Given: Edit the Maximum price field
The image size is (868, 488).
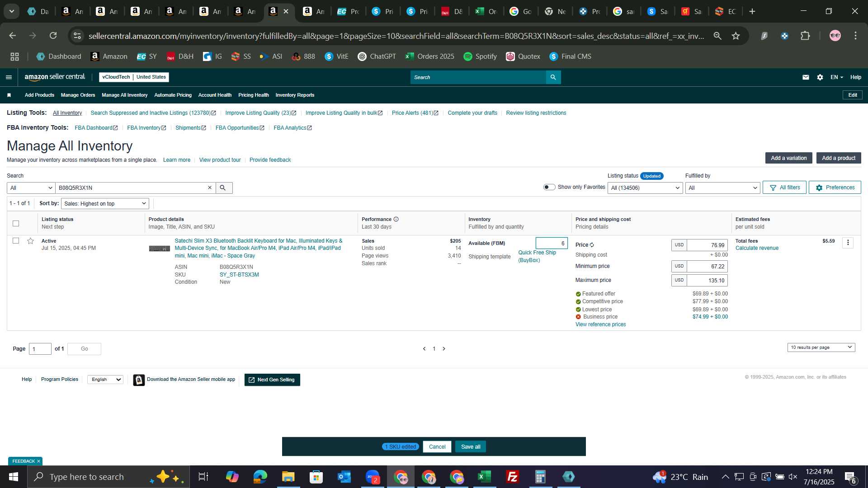Looking at the screenshot, I should click(707, 280).
